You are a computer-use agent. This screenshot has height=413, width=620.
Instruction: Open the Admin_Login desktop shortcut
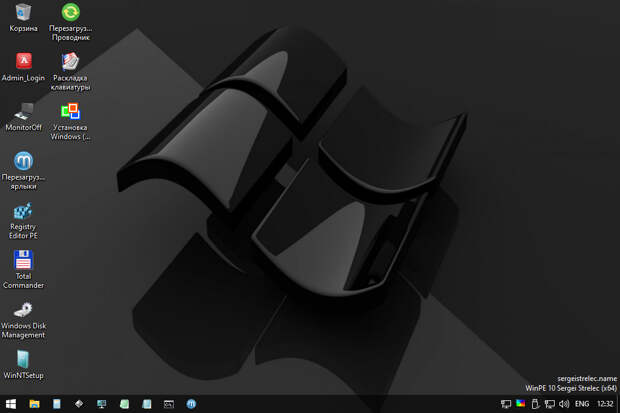23,61
